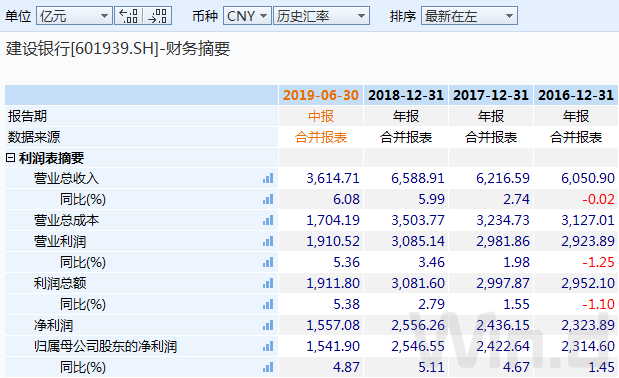619x378 pixels.
Task: Open the 单位 亿元 dropdown
Action: click(74, 16)
